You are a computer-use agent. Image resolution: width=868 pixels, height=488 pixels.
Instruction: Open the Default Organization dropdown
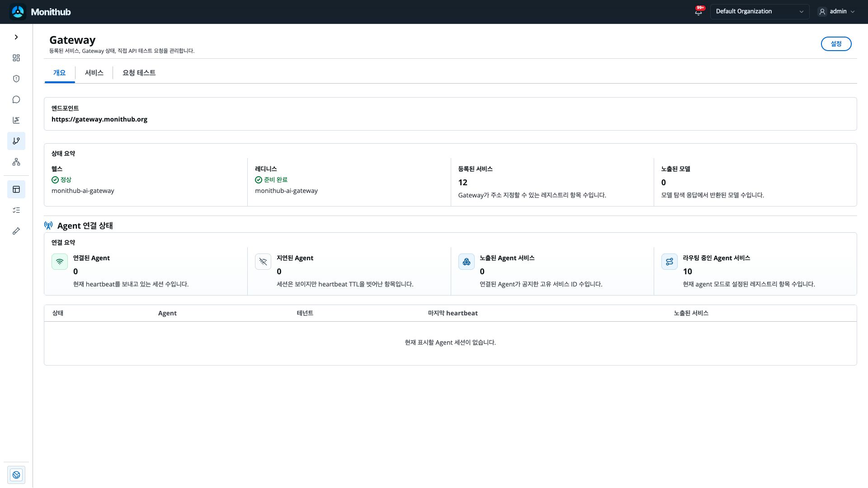point(759,12)
